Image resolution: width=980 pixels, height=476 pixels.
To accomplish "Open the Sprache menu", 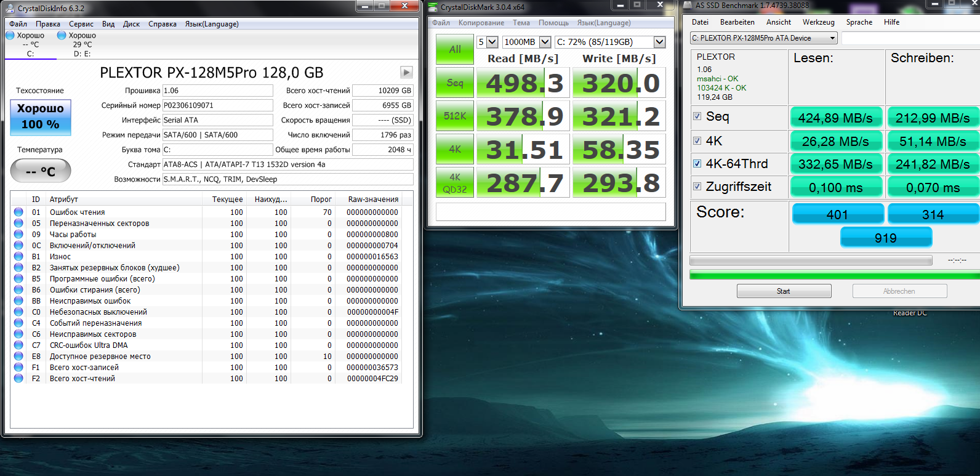I will tap(859, 22).
